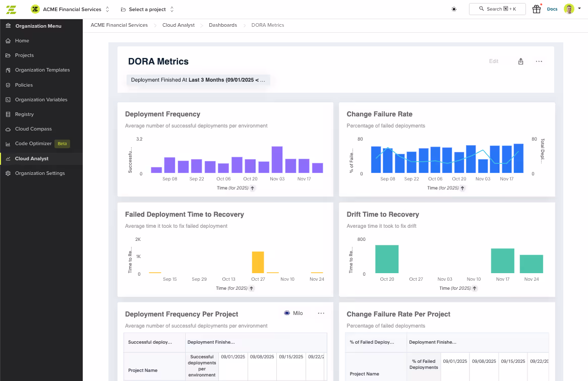Screen dimensions: 588x381
Task: Select the Registry sidebar icon
Action: tap(7, 114)
